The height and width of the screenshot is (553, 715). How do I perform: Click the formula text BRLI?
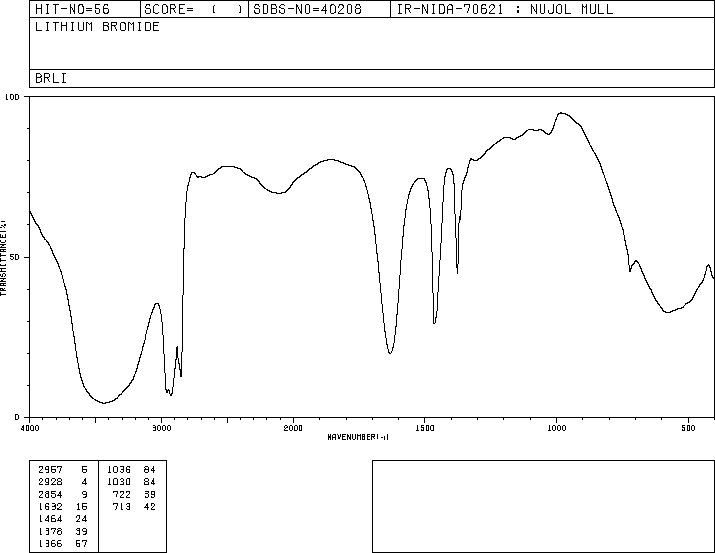click(51, 78)
